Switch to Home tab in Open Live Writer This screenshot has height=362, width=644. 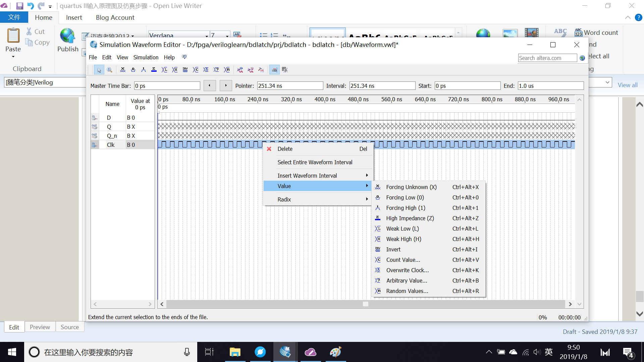(44, 17)
